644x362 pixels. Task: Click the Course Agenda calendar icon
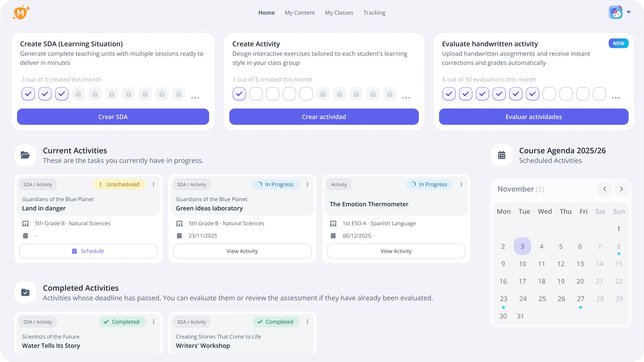pyautogui.click(x=501, y=155)
